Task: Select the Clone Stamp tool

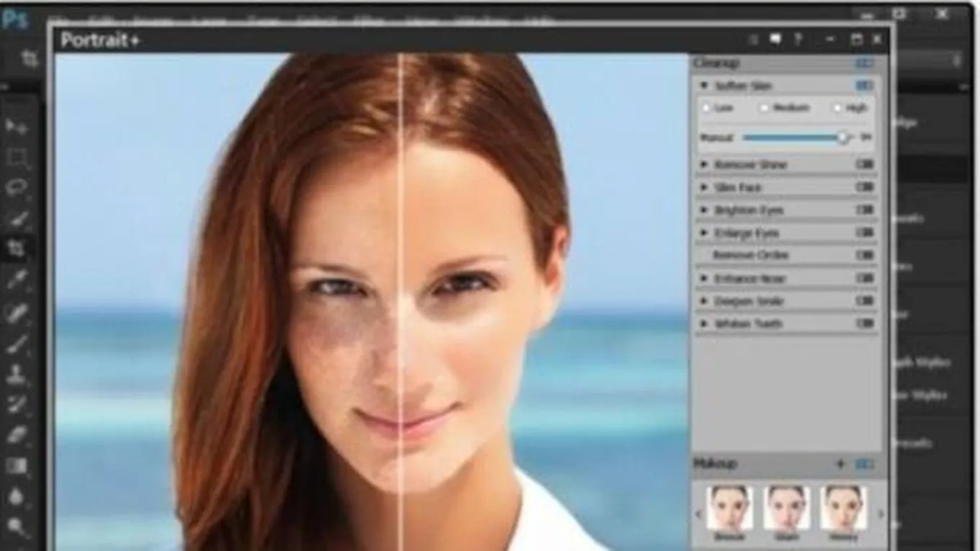Action: pyautogui.click(x=16, y=373)
